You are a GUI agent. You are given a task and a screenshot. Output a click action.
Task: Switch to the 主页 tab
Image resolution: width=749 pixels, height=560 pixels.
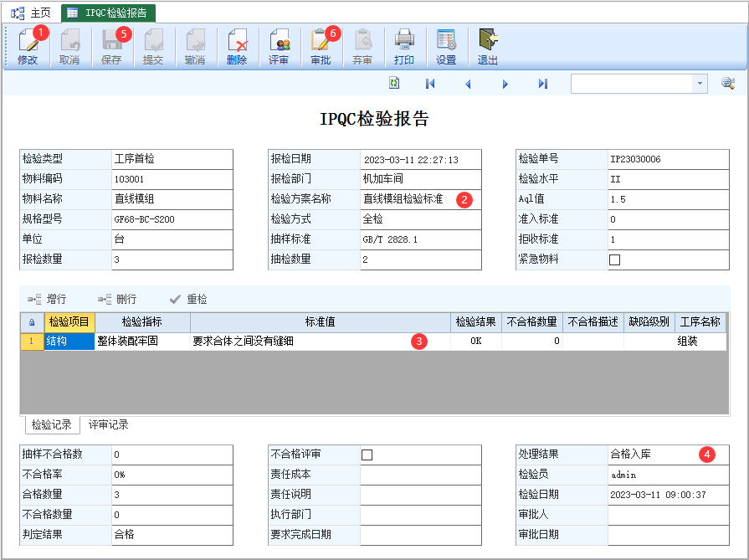pos(31,13)
